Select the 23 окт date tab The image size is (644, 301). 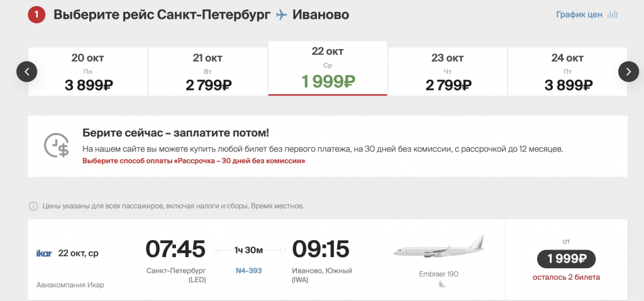tap(448, 72)
